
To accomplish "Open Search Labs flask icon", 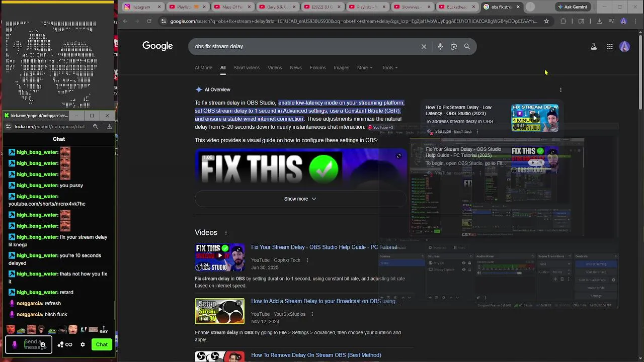I will (x=594, y=47).
